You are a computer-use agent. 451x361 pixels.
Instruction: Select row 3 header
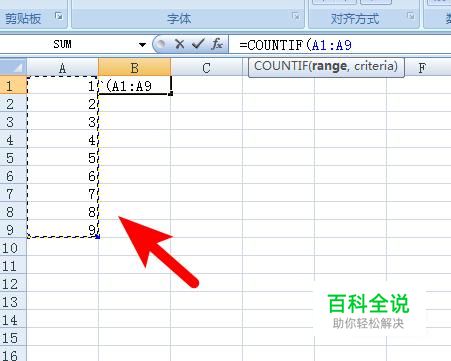(13, 121)
